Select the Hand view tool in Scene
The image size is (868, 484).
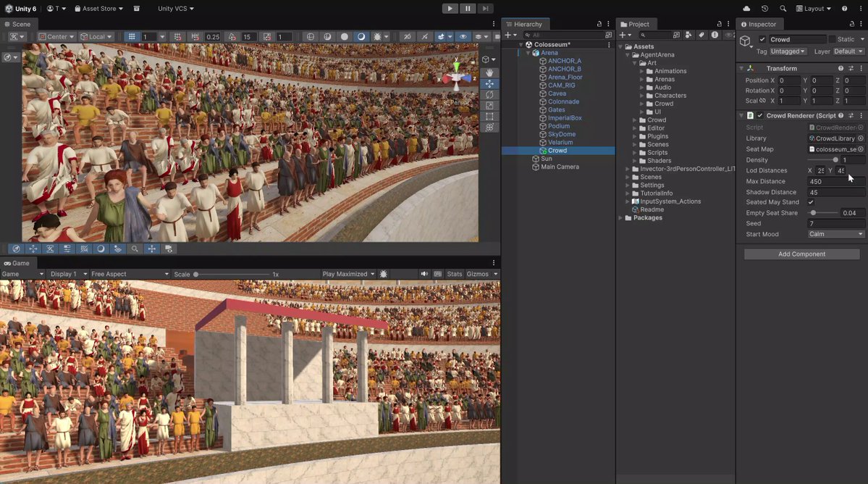tap(489, 72)
